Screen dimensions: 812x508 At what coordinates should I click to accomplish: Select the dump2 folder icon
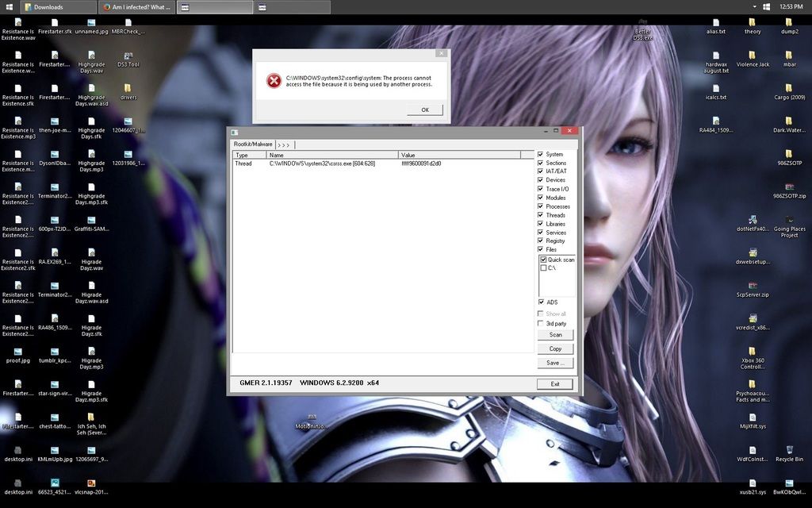(789, 26)
